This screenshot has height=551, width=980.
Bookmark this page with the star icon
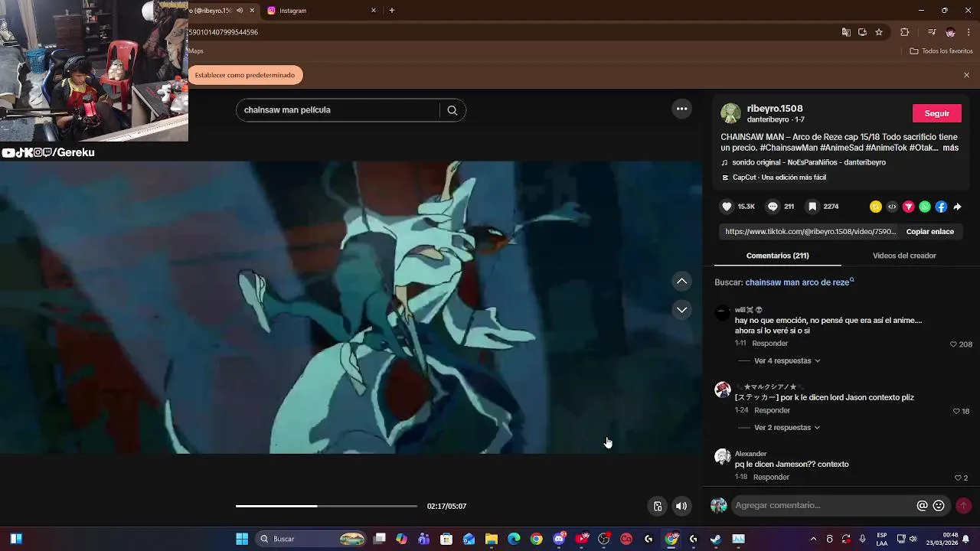tap(879, 32)
